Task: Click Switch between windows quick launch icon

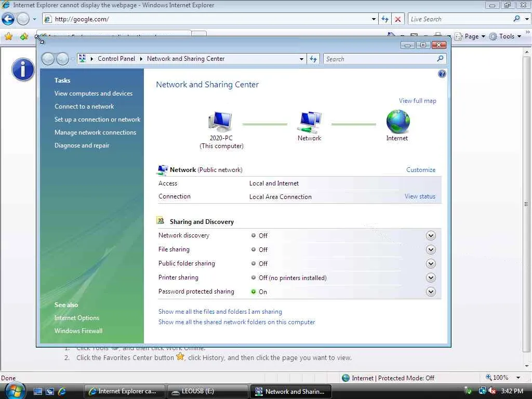Action: click(x=50, y=391)
